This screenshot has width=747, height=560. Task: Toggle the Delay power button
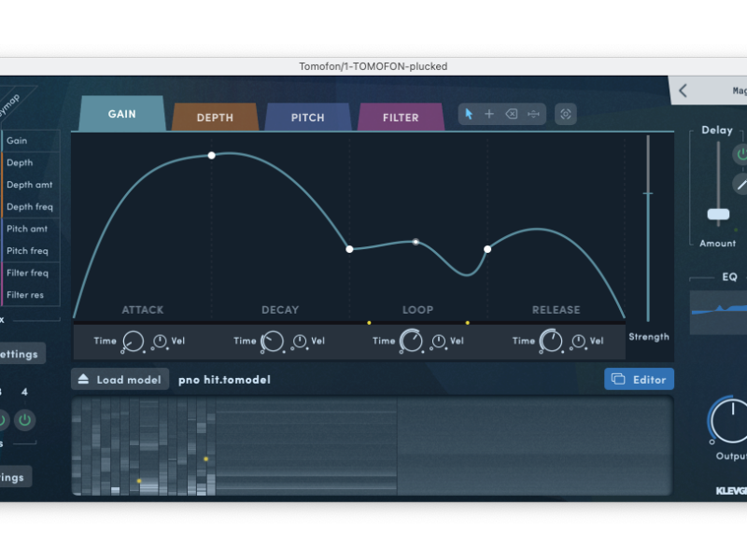tap(742, 154)
